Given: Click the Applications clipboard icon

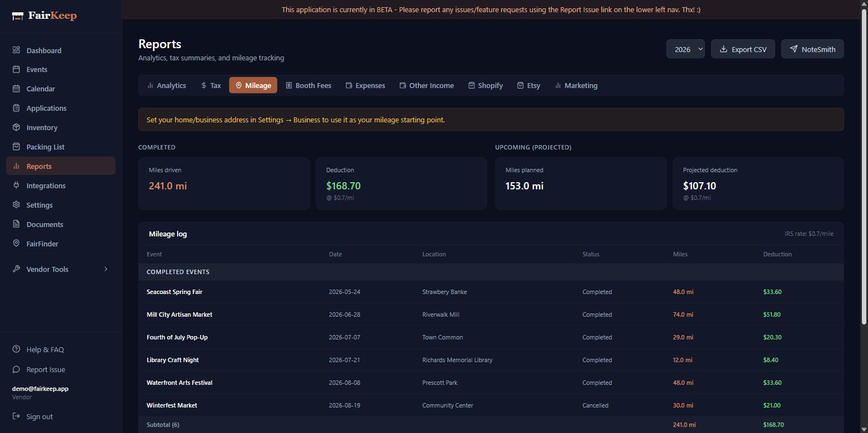Looking at the screenshot, I should [x=16, y=108].
